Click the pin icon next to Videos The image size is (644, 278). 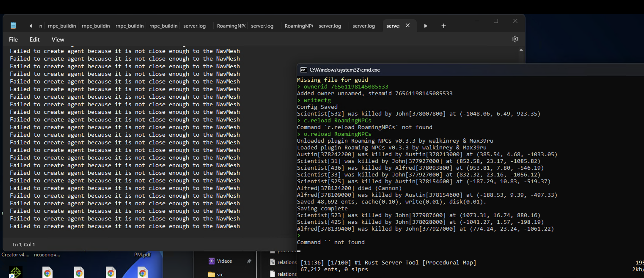click(x=249, y=261)
